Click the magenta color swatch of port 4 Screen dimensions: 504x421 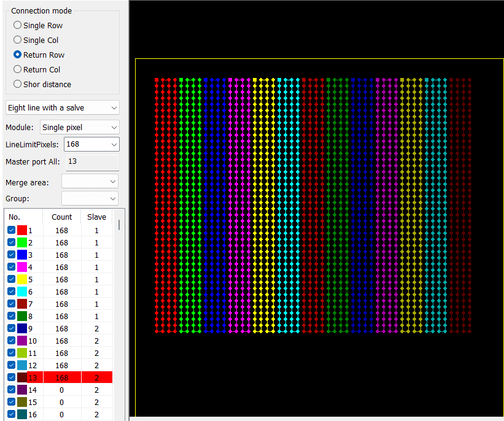pos(21,267)
